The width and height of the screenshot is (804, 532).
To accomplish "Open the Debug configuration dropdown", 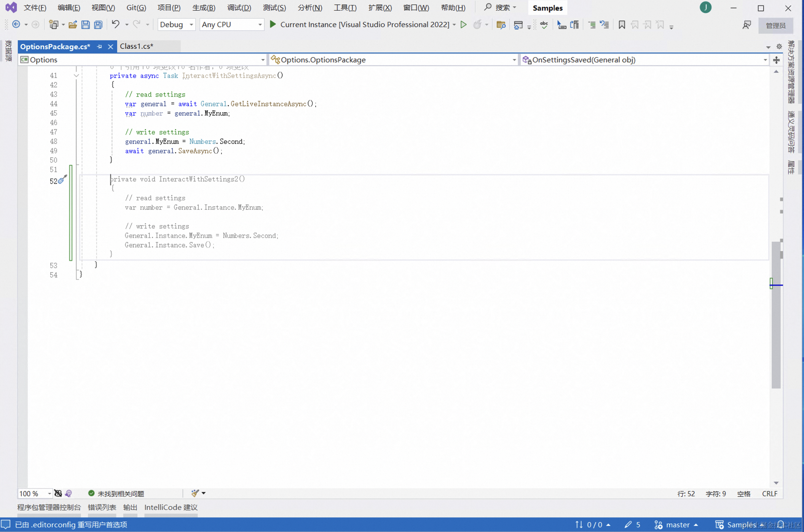I will point(191,25).
